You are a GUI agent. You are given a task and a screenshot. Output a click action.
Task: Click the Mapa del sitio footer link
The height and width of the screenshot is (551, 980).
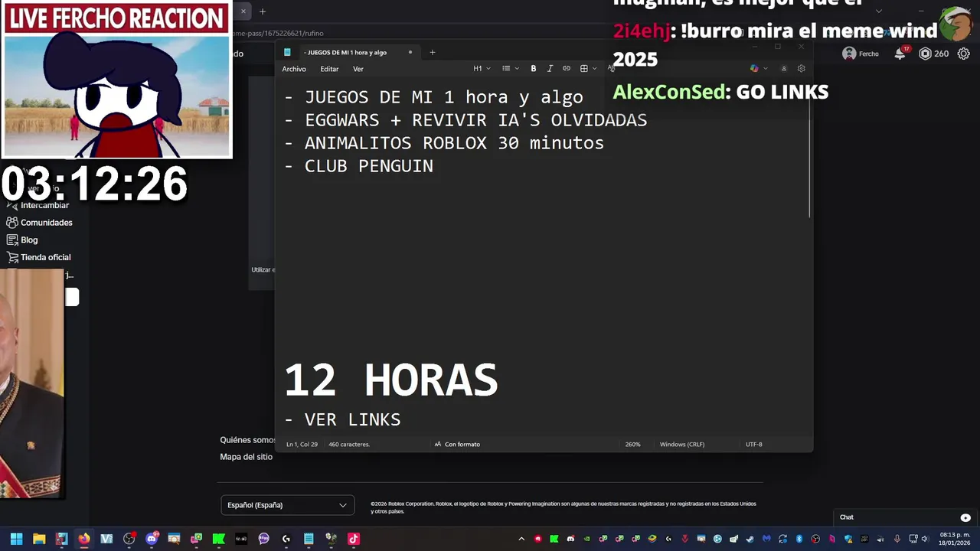click(247, 457)
